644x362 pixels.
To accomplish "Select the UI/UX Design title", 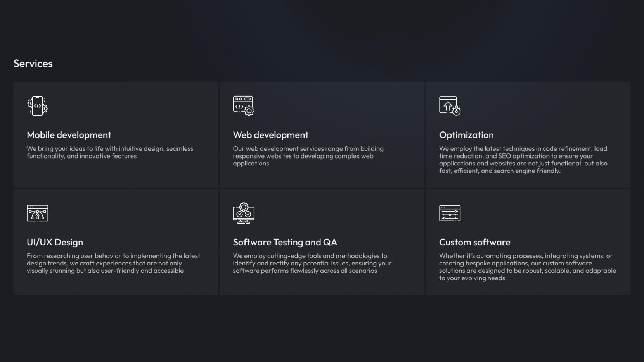I will (x=55, y=242).
